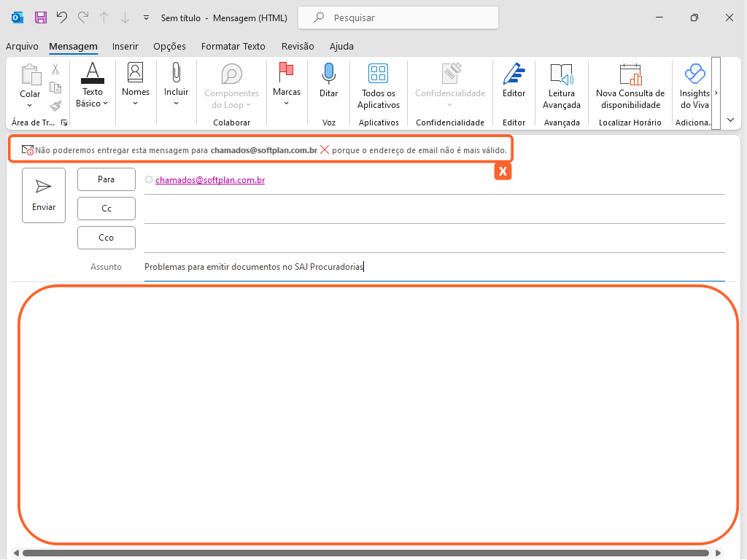Collapse the ribbon with chevron
This screenshot has width=747, height=560.
pyautogui.click(x=731, y=120)
